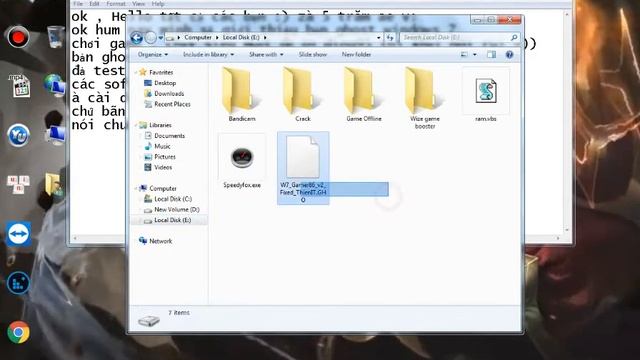Open the network globe desktop icon

(55, 85)
